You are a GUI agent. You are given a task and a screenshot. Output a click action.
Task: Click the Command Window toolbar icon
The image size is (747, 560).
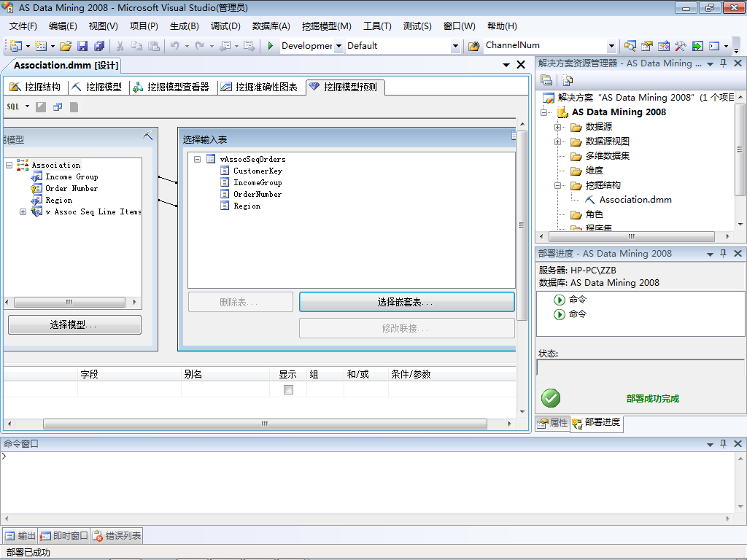point(713,46)
